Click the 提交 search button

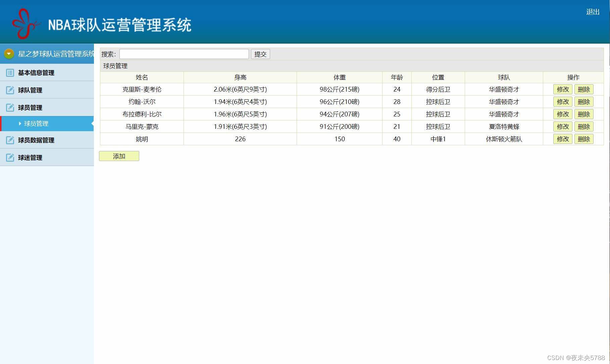[260, 54]
